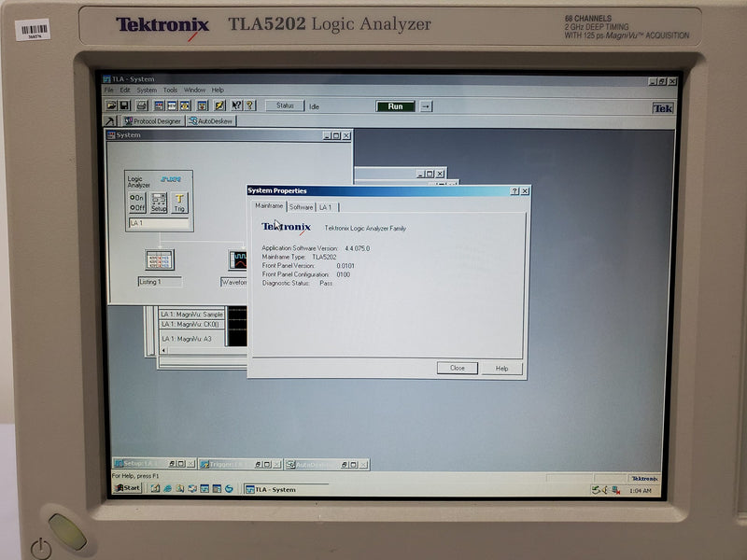747x560 pixels.
Task: Turn Off the LA 1 module
Action: (135, 206)
